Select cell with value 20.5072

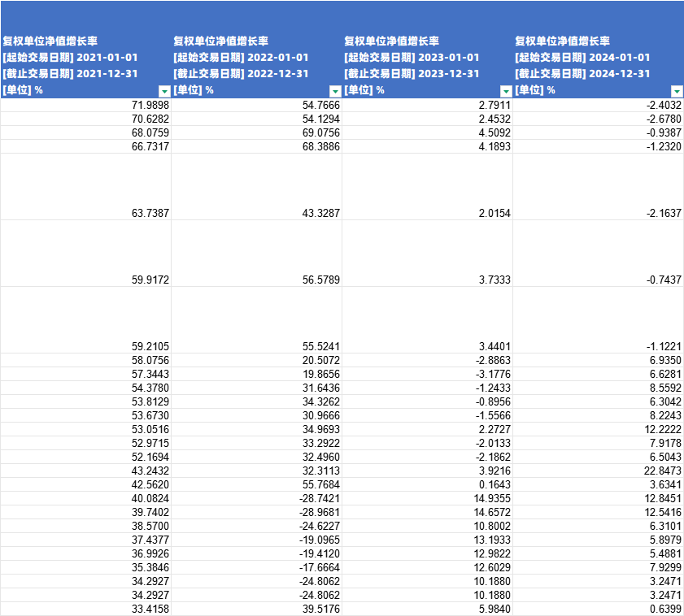(256, 360)
